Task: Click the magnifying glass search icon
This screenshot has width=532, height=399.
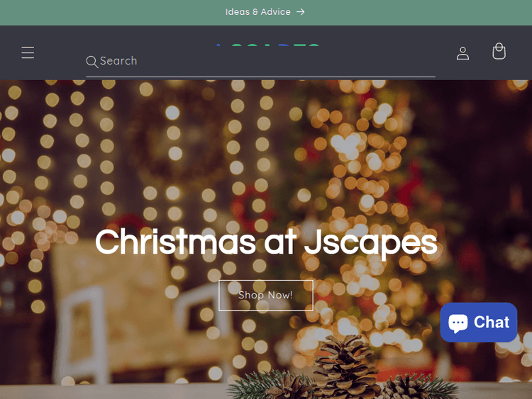Action: pos(92,62)
